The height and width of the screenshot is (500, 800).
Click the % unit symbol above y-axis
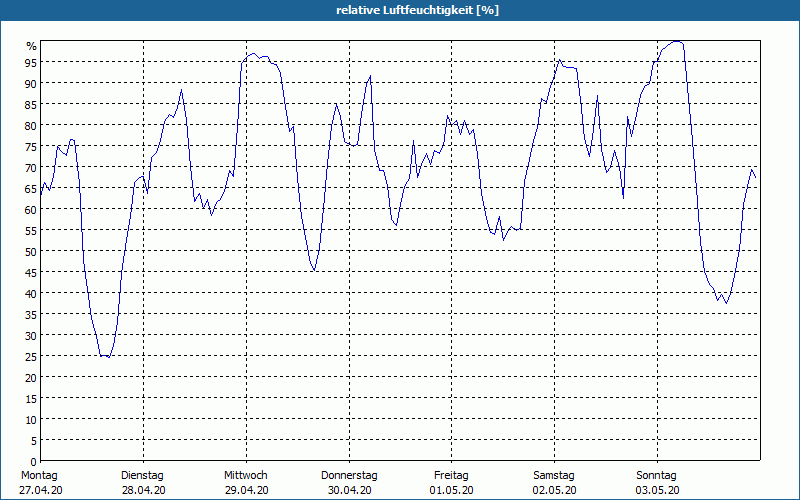[x=32, y=46]
